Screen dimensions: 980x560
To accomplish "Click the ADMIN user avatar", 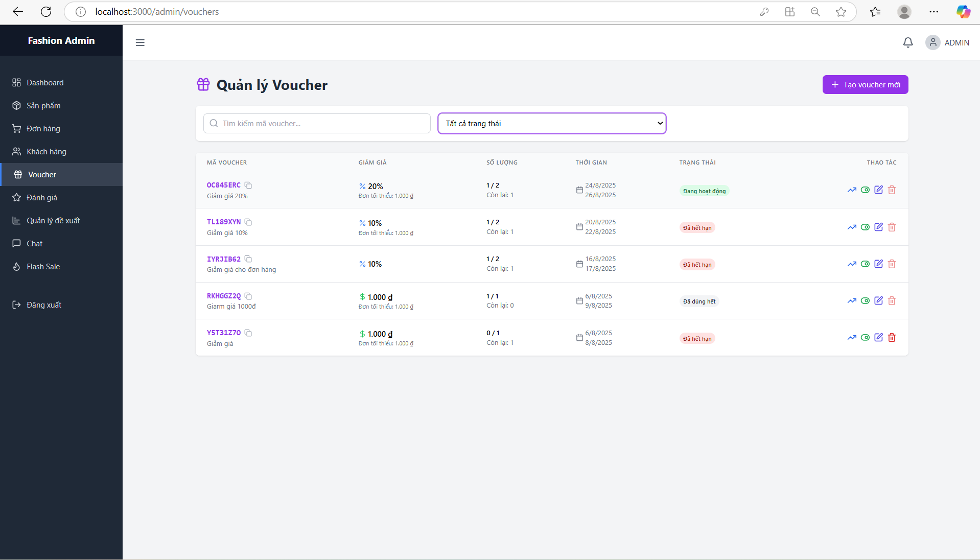I will [933, 42].
